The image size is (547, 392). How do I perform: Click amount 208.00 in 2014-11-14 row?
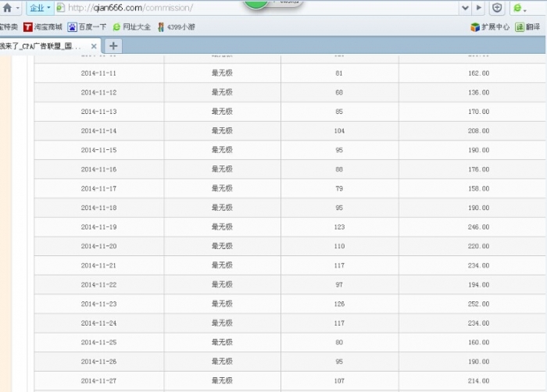(x=478, y=130)
